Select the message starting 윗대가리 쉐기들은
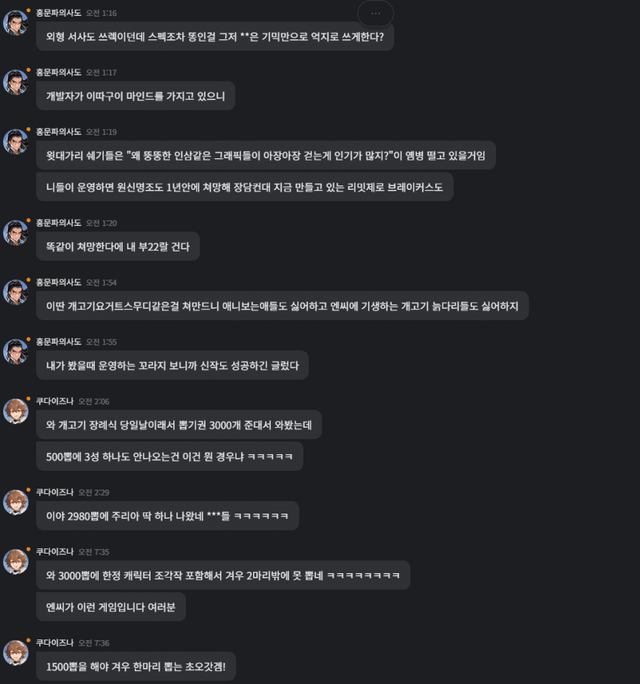Screen dimensions: 640x684 coord(266,155)
